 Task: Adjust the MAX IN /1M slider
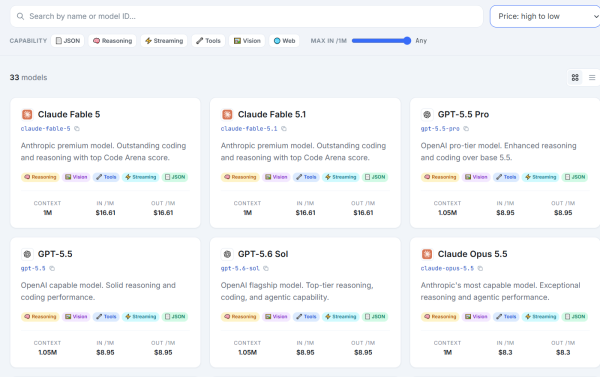[x=381, y=41]
